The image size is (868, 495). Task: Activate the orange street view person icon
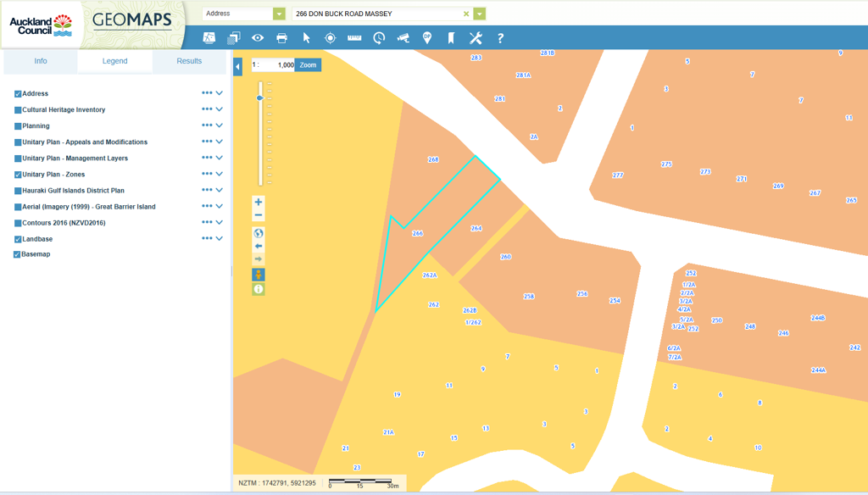click(x=259, y=275)
